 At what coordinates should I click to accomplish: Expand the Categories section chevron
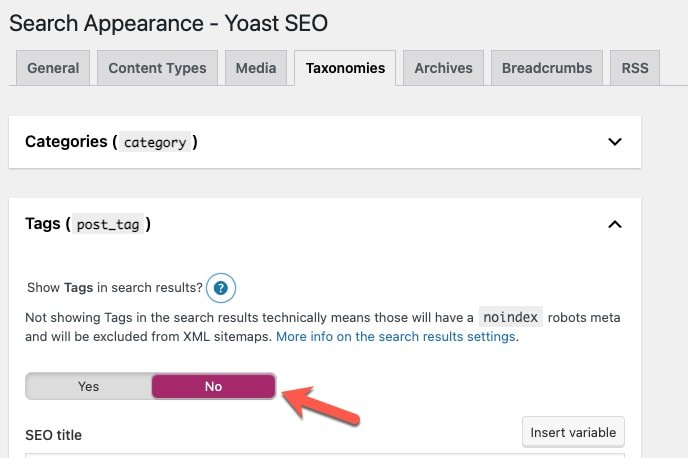pyautogui.click(x=615, y=142)
